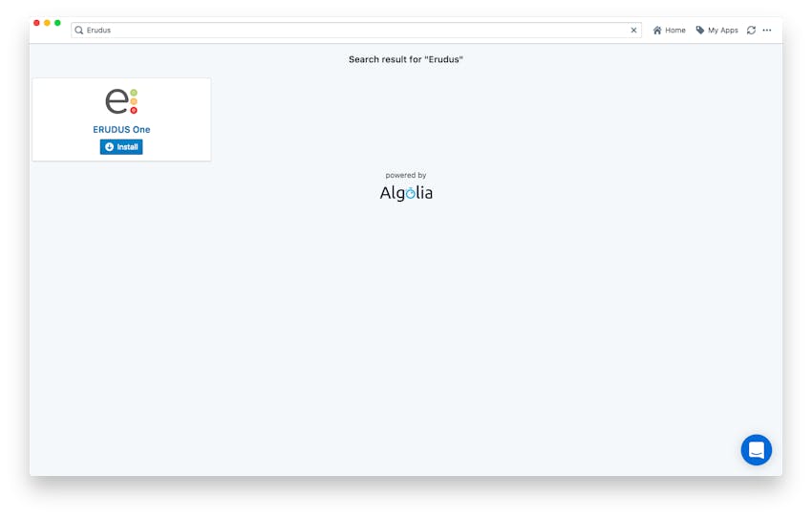Close the window with red button
The height and width of the screenshot is (518, 812).
(36, 23)
